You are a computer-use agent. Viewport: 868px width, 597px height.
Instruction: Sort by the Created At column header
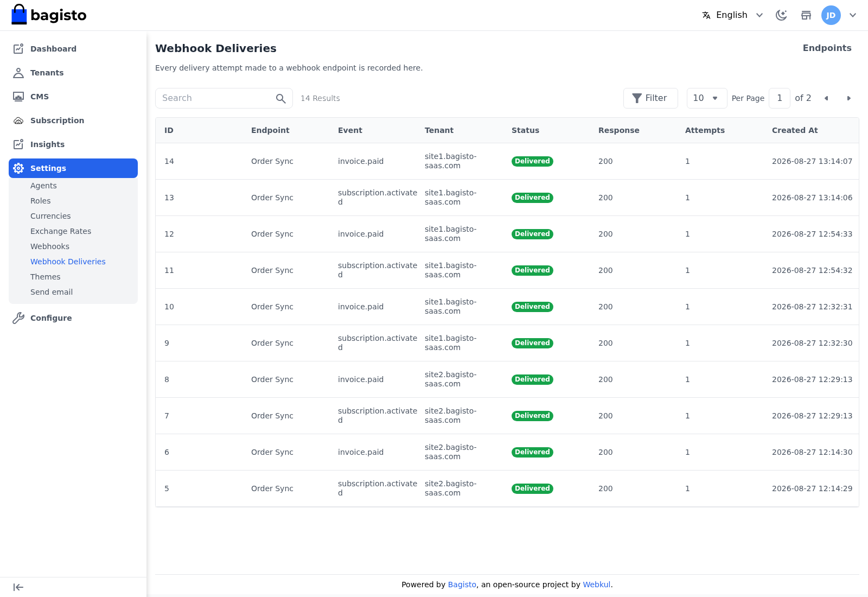pos(795,130)
